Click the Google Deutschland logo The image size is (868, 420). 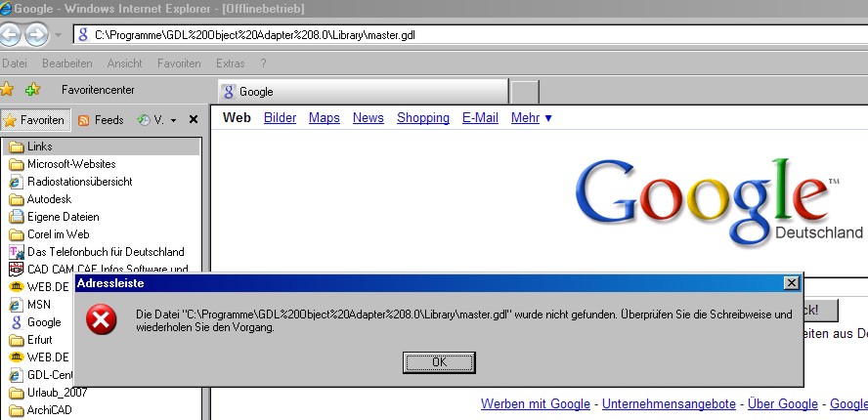(x=718, y=201)
